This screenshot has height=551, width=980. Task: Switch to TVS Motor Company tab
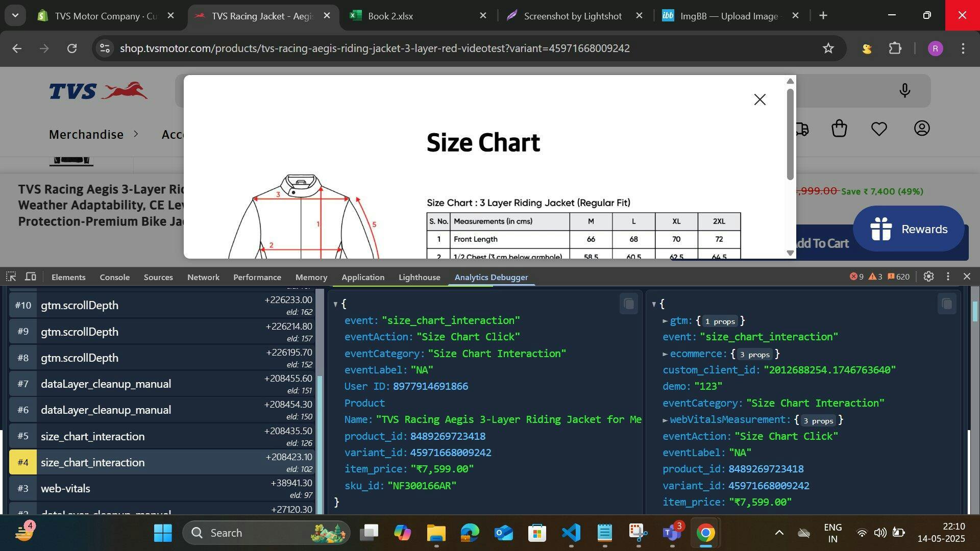point(106,16)
